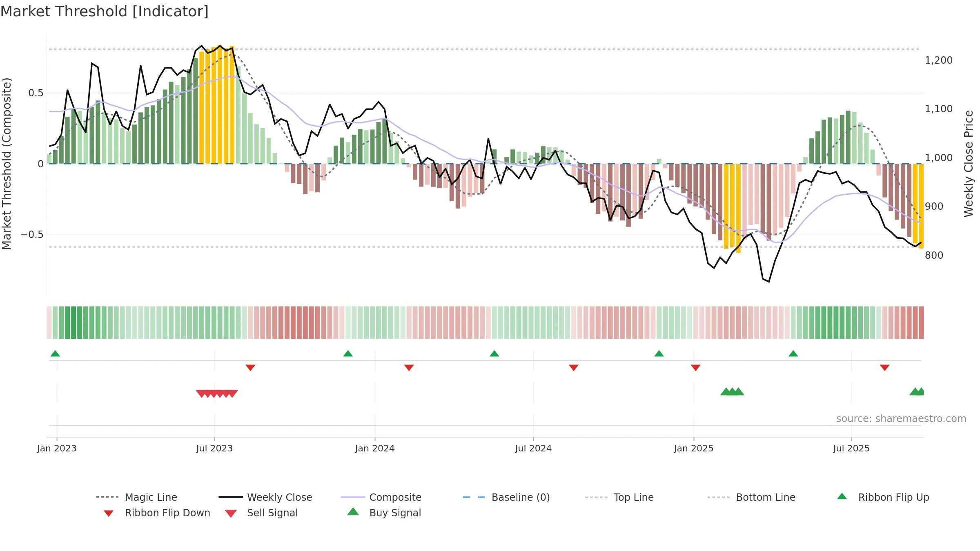Click the Jan 2023 axis label
Viewport: 980px width, 551px height.
(57, 448)
